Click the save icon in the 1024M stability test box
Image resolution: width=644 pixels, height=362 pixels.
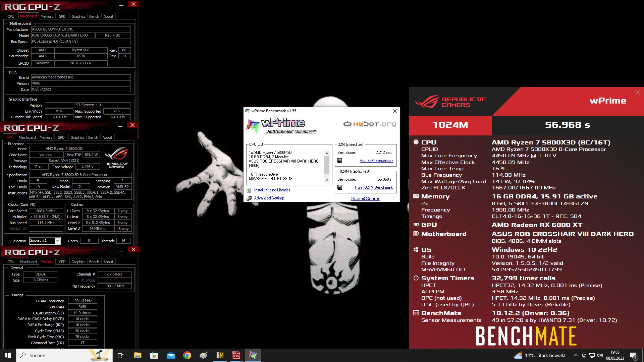point(340,187)
